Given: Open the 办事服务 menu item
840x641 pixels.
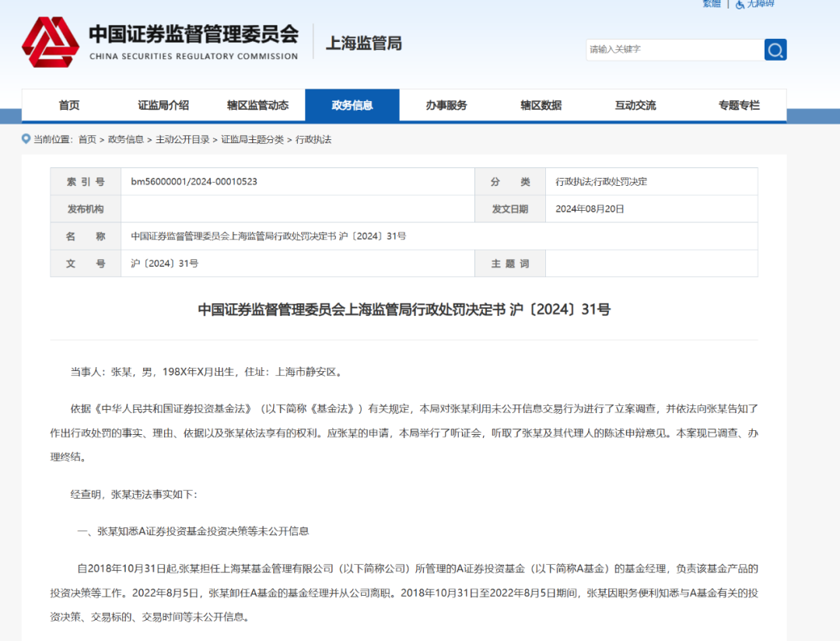Looking at the screenshot, I should [x=446, y=106].
